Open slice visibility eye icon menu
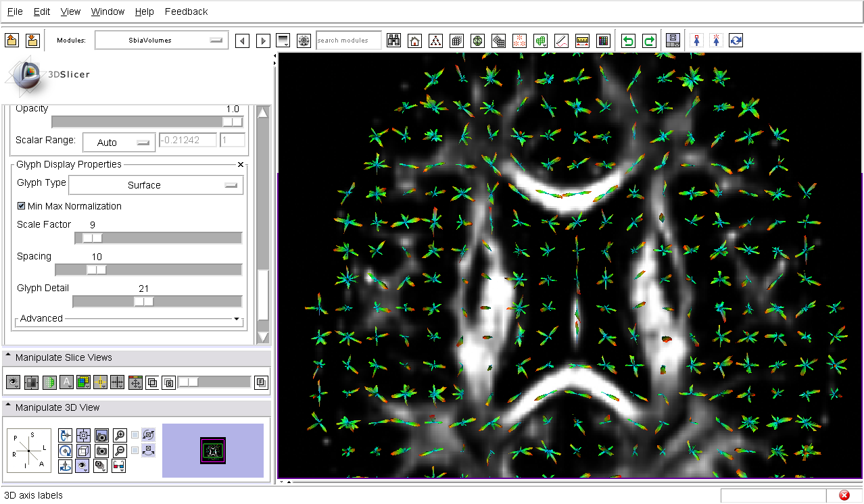This screenshot has height=504, width=864. 14,382
